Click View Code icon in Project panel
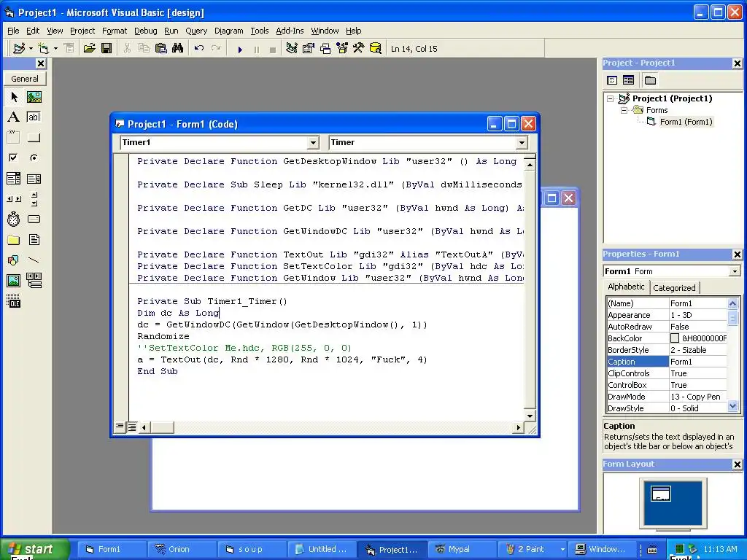Screen dimensions: 747x560 point(612,80)
